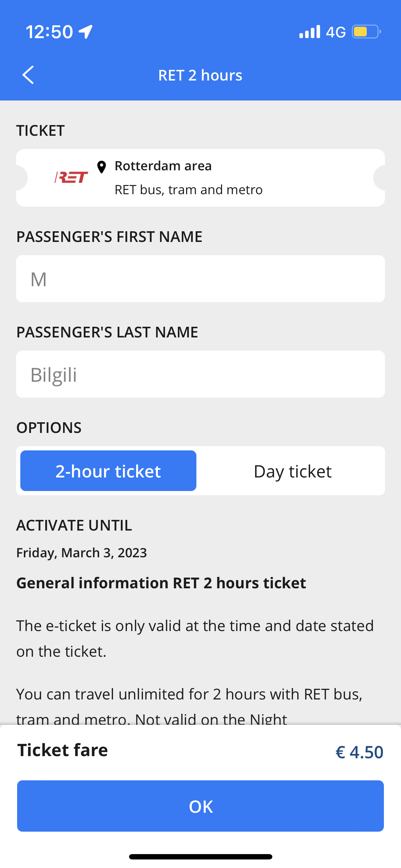The image size is (401, 868).
Task: Select the 2-hour ticket option
Action: [x=108, y=471]
